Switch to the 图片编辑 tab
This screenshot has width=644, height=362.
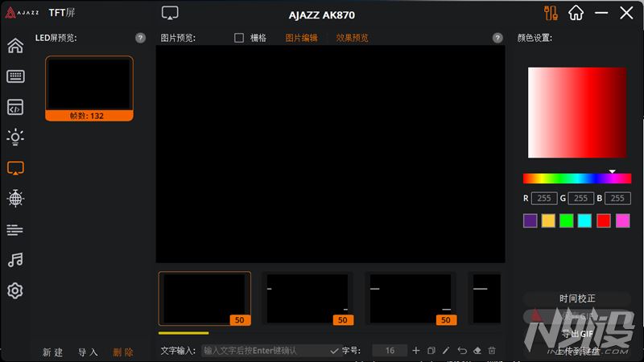pos(301,38)
